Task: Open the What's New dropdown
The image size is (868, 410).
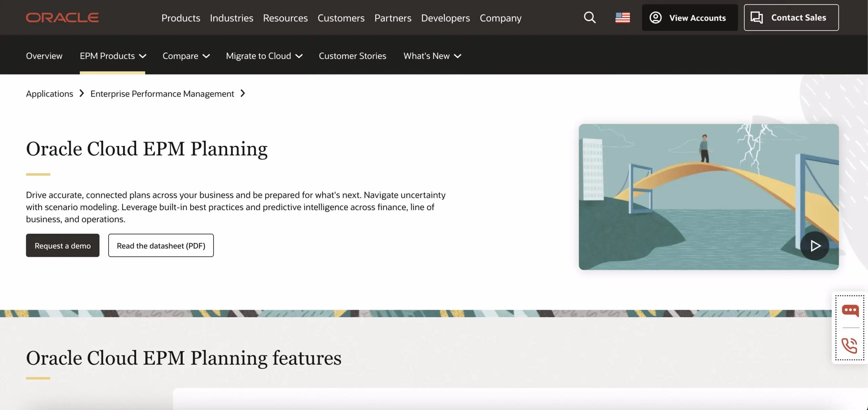Action: (432, 56)
